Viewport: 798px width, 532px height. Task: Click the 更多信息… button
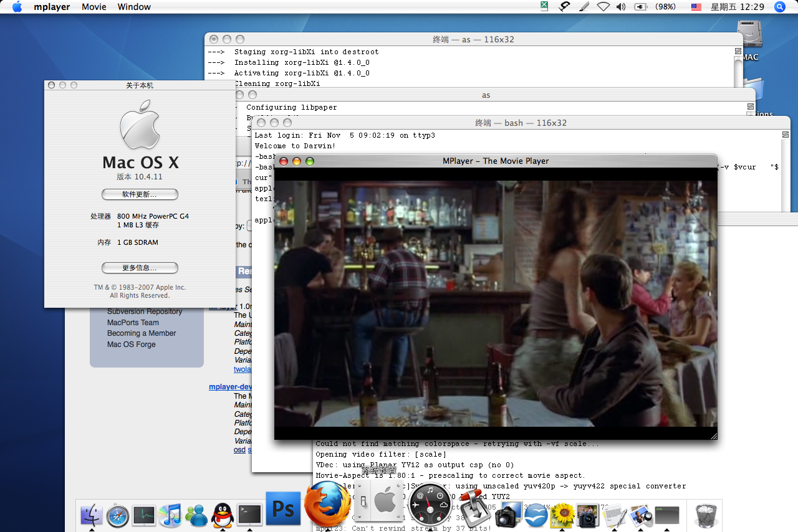coord(140,268)
